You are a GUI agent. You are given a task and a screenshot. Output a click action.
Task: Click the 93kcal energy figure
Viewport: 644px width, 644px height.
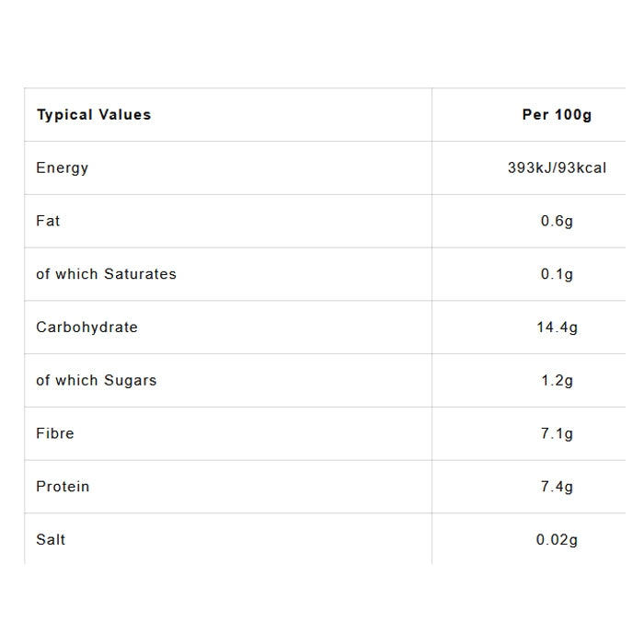581,168
